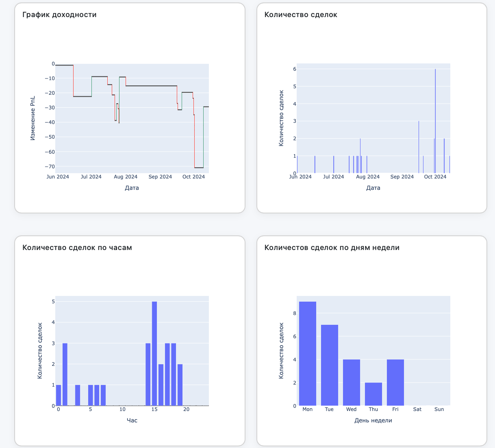Click the "Изменение PnL" vertical axis title
Screen dimensions: 495x448
point(33,118)
